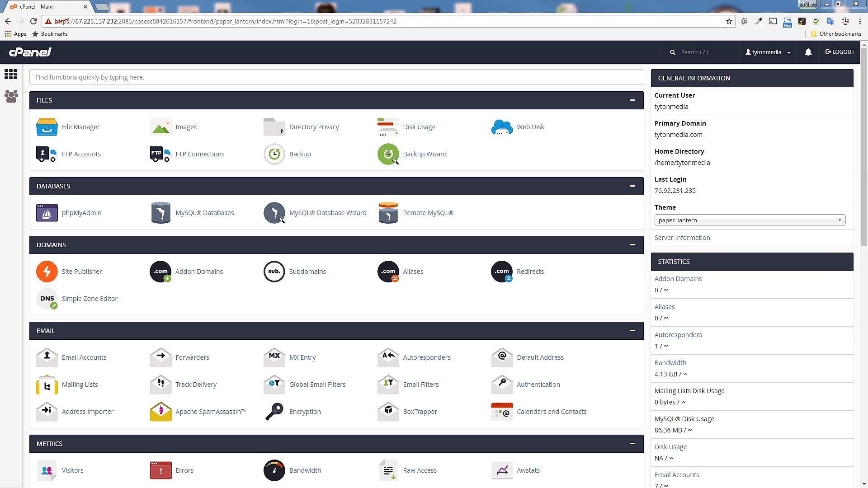Screen dimensions: 868x488
Task: Open the notifications bell menu
Action: (808, 52)
